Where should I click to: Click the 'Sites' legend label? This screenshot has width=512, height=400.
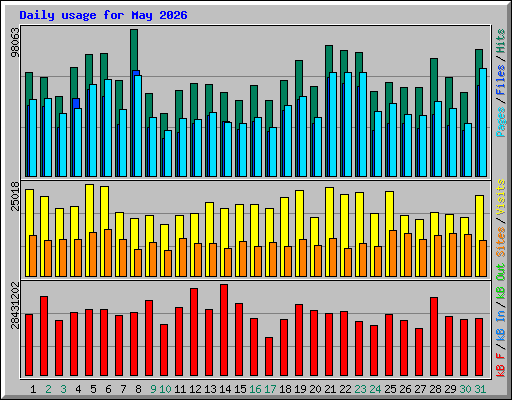click(x=501, y=242)
